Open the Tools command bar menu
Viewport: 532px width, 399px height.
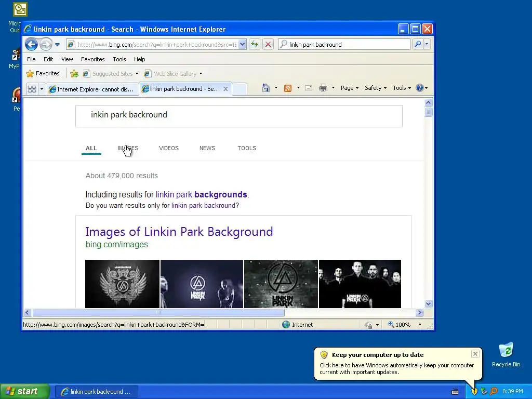tap(402, 88)
